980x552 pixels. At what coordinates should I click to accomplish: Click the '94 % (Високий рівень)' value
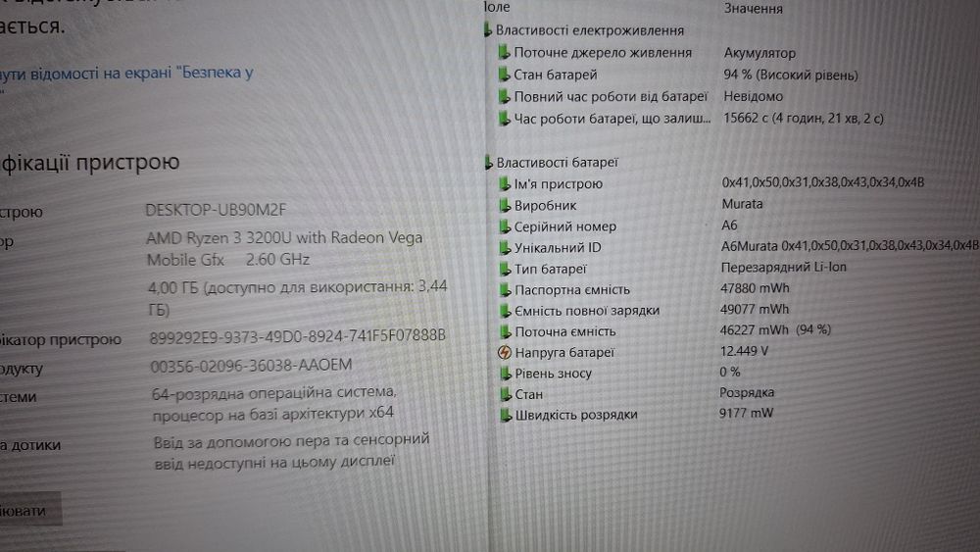[791, 75]
